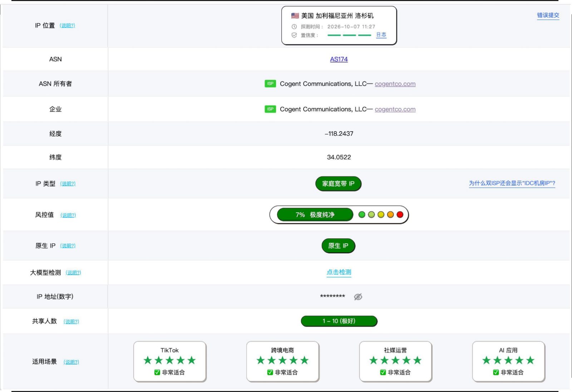Open the 错误提交 error report link
This screenshot has height=392, width=572.
[x=548, y=15]
